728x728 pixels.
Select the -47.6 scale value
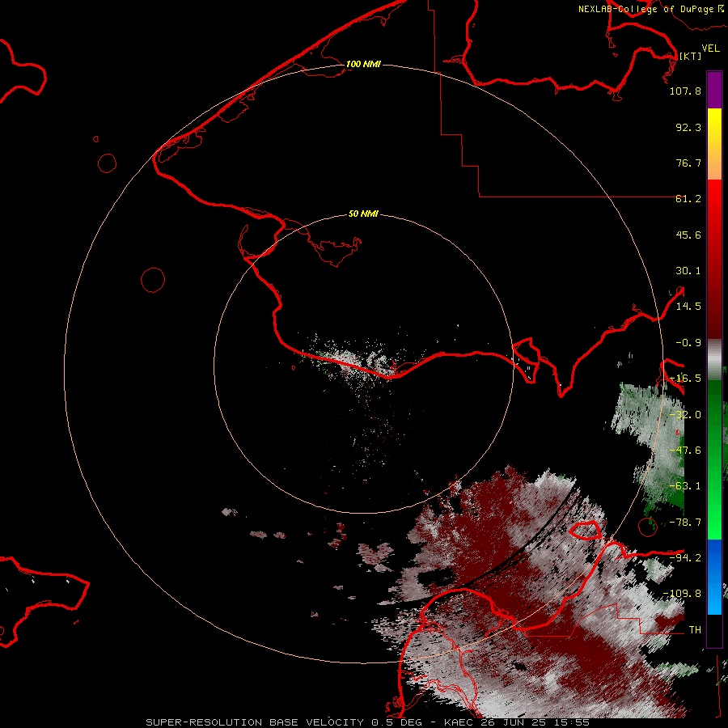coord(685,451)
